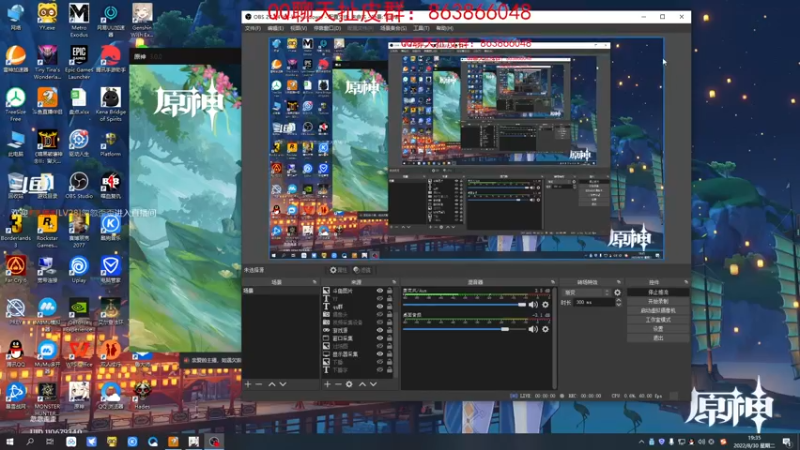The height and width of the screenshot is (450, 800).
Task: Adjust the 桌面音频 volume slider
Action: (464, 329)
